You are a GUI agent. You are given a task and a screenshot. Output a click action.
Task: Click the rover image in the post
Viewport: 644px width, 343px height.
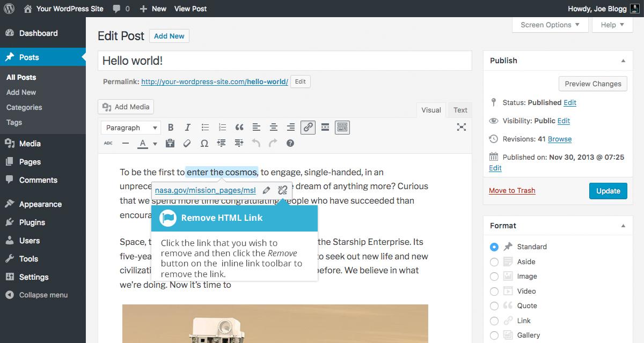[x=275, y=324]
